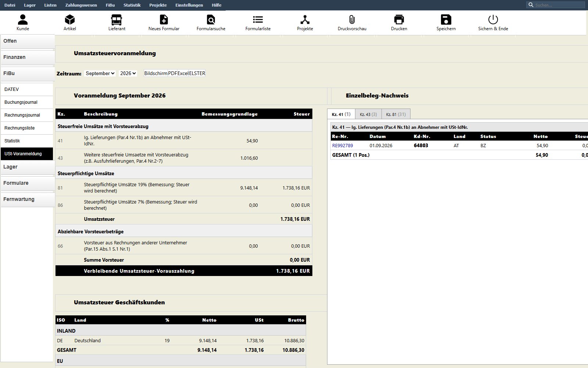Open the Datei menu
The height and width of the screenshot is (368, 588).
[10, 5]
